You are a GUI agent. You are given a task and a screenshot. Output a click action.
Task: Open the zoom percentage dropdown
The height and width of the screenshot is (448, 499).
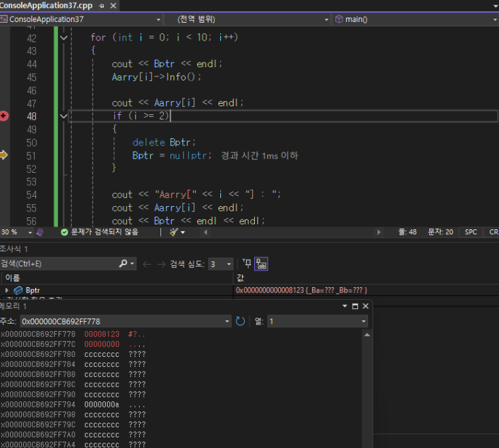pos(30,233)
